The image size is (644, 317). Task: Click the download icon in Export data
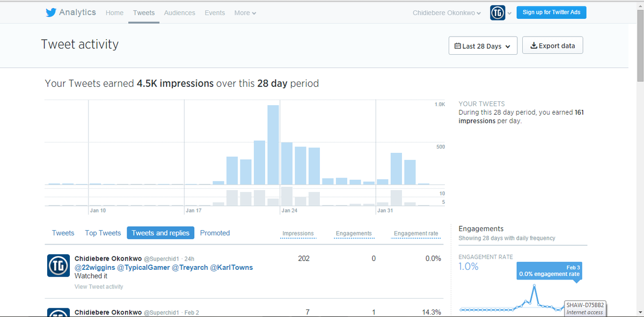click(x=533, y=46)
